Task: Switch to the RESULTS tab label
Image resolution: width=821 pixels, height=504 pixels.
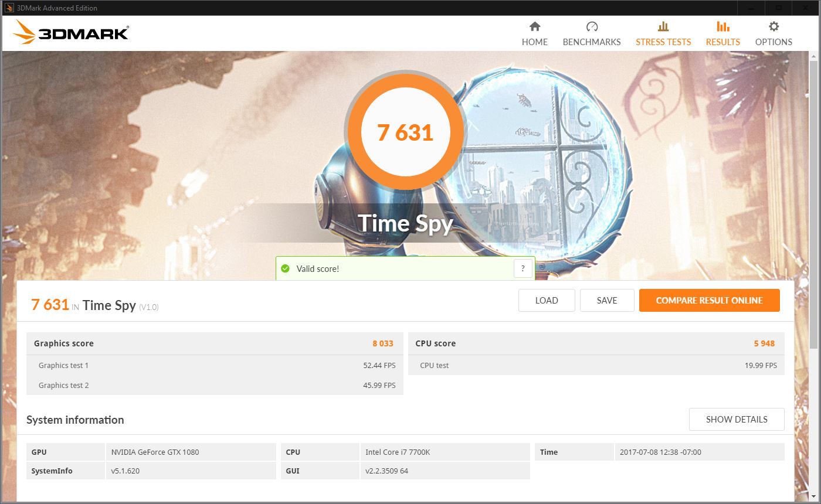Action: coord(723,42)
